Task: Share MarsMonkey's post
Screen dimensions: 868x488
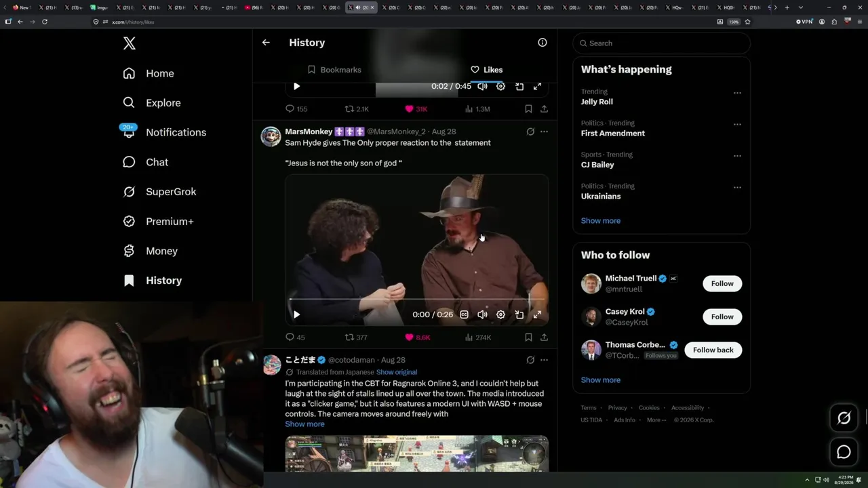Action: (544, 338)
